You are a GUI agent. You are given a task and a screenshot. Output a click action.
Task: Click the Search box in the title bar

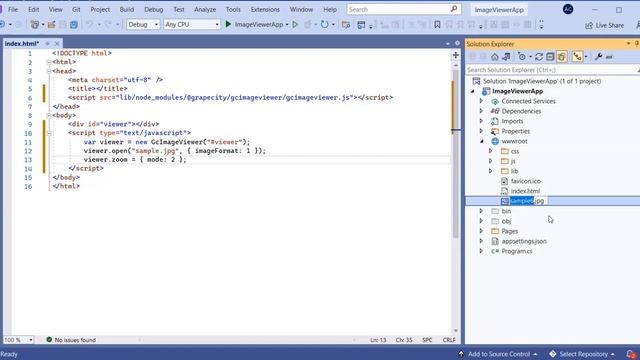coord(404,9)
